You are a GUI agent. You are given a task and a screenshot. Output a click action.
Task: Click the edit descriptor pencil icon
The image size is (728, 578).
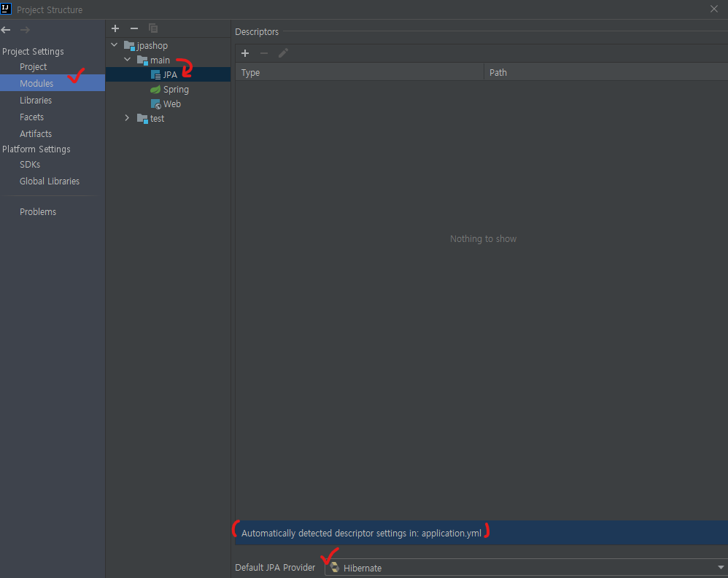[283, 53]
